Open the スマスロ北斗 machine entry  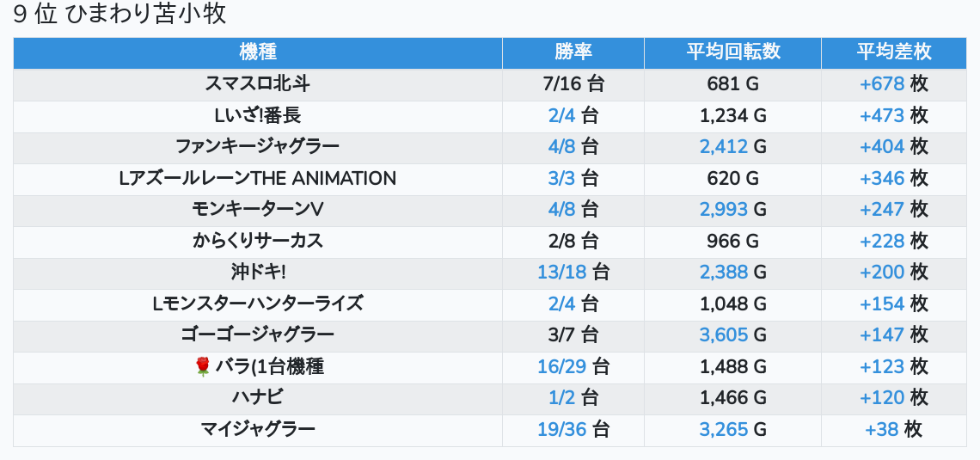[258, 84]
